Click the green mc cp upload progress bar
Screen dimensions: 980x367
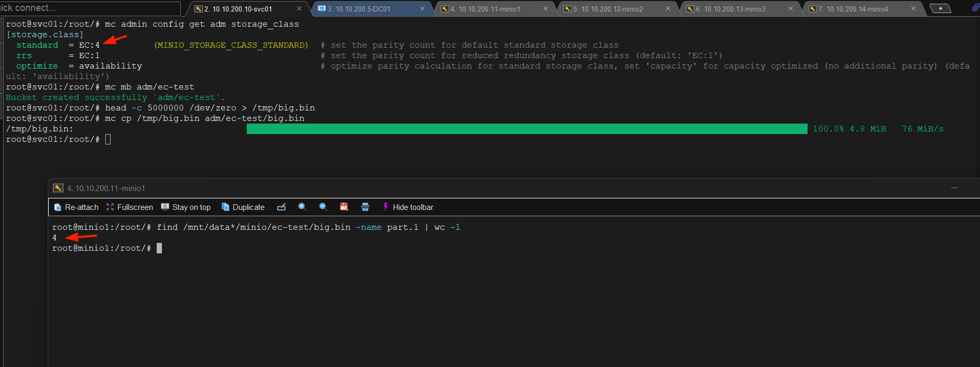[527, 129]
